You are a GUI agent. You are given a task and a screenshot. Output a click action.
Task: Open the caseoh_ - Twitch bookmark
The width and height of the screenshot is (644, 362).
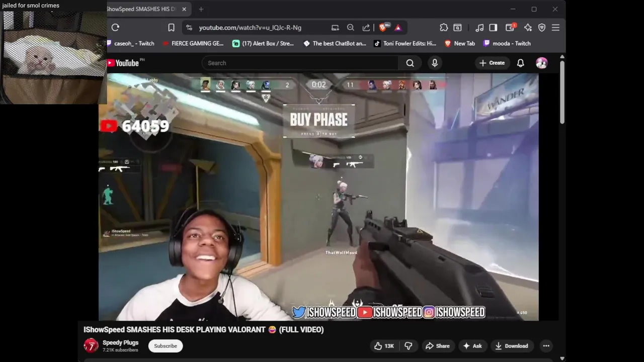(131, 43)
